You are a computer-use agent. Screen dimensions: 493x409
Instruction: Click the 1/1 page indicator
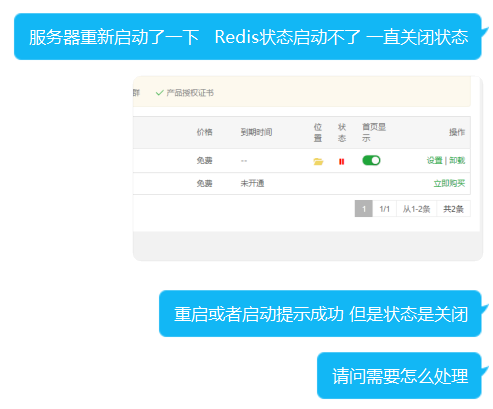[x=384, y=209]
